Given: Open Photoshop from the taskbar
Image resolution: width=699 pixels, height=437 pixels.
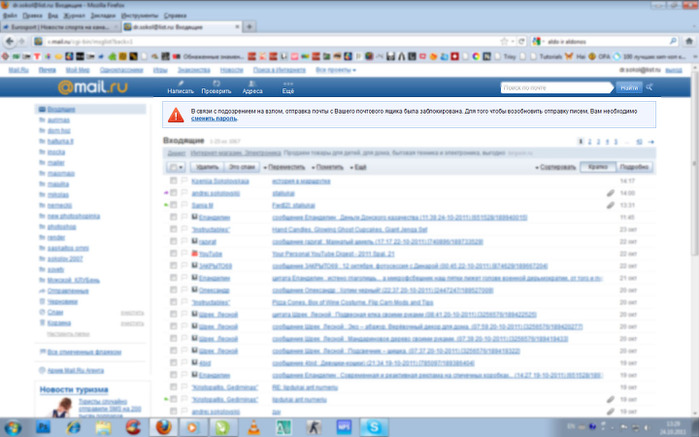Looking at the screenshot, I should click(43, 427).
